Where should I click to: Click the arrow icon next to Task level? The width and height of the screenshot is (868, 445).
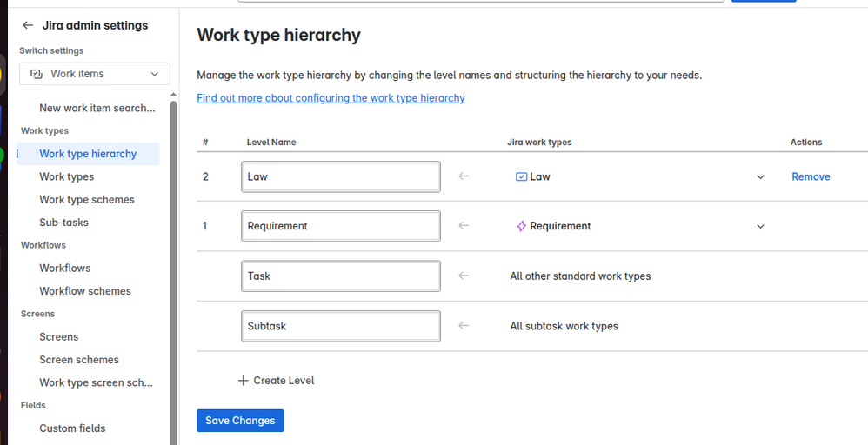[464, 276]
